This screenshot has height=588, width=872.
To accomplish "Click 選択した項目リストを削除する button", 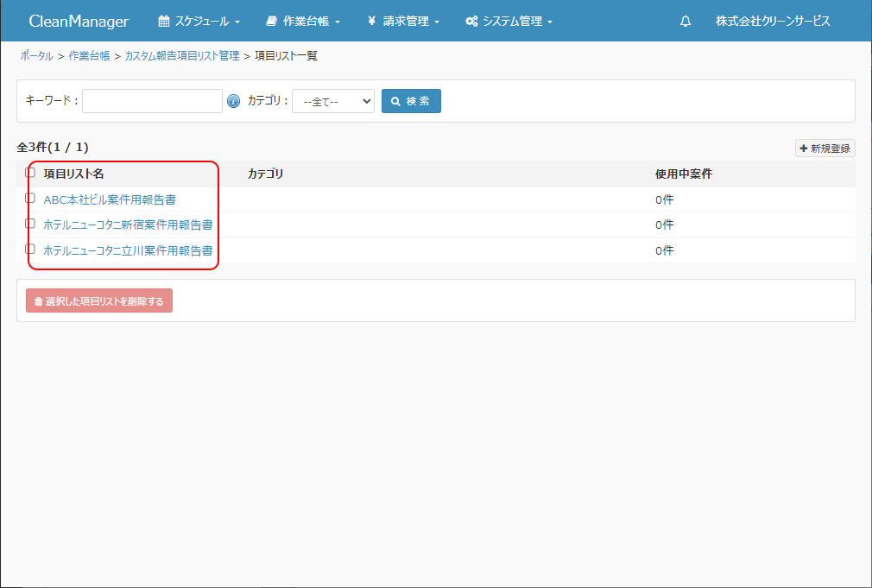I will [99, 301].
